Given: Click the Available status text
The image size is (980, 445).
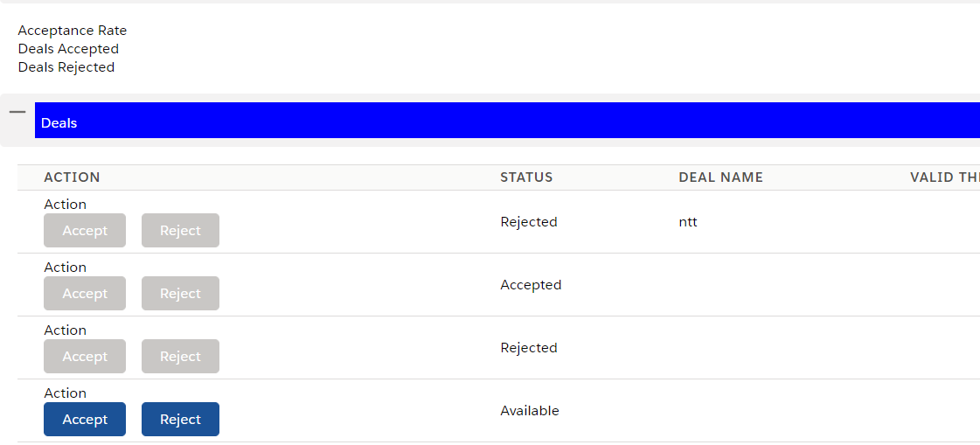Looking at the screenshot, I should pos(530,411).
